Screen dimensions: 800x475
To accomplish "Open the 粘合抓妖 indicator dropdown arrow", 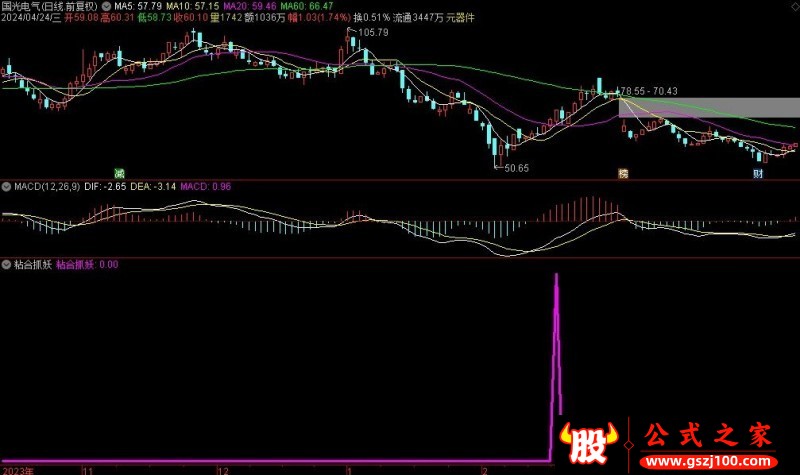I will pos(6,265).
